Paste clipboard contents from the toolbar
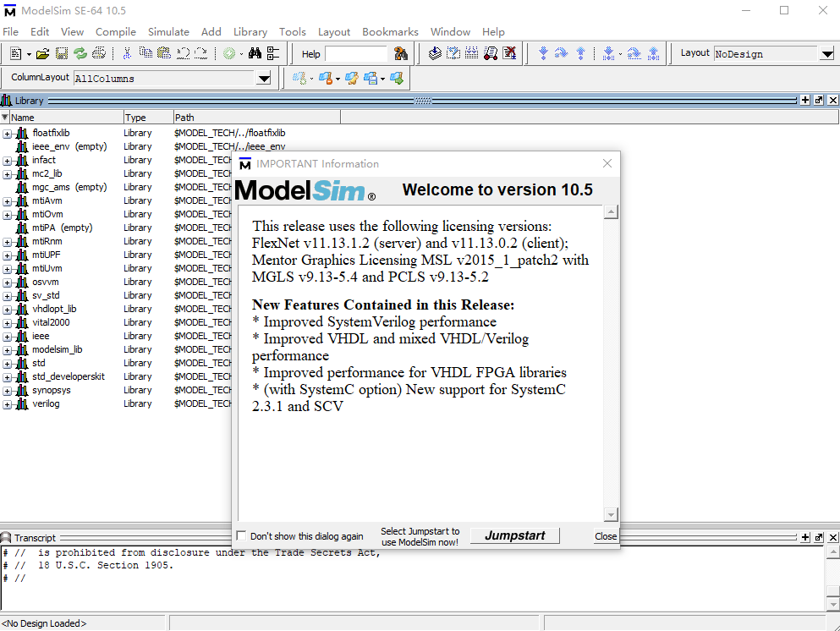840x631 pixels. [x=163, y=52]
